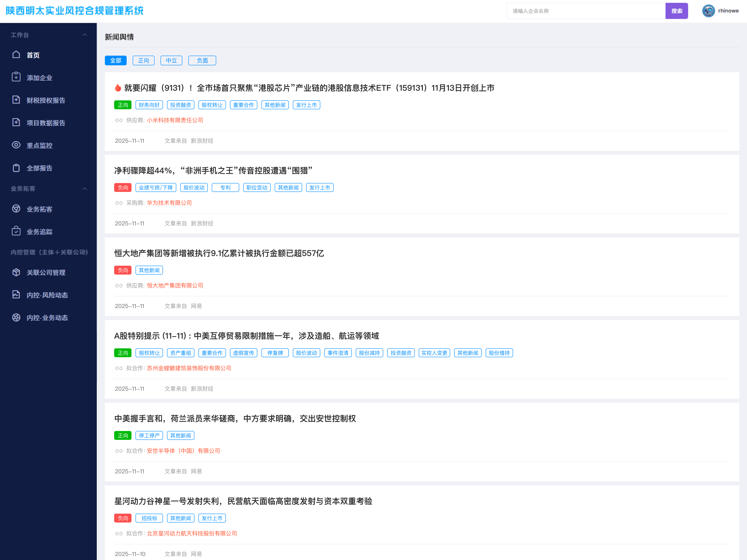This screenshot has height=560, width=747.
Task: Select the 中立 filter tab
Action: pyautogui.click(x=171, y=60)
